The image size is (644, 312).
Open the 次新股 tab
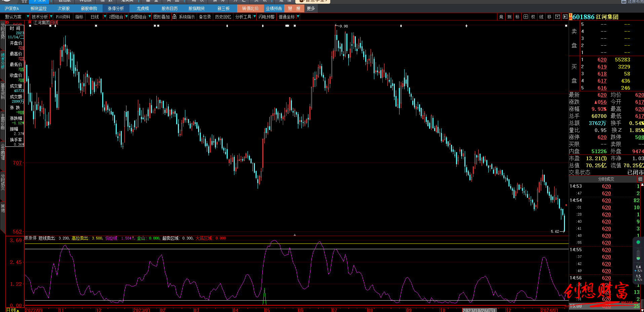click(x=64, y=8)
